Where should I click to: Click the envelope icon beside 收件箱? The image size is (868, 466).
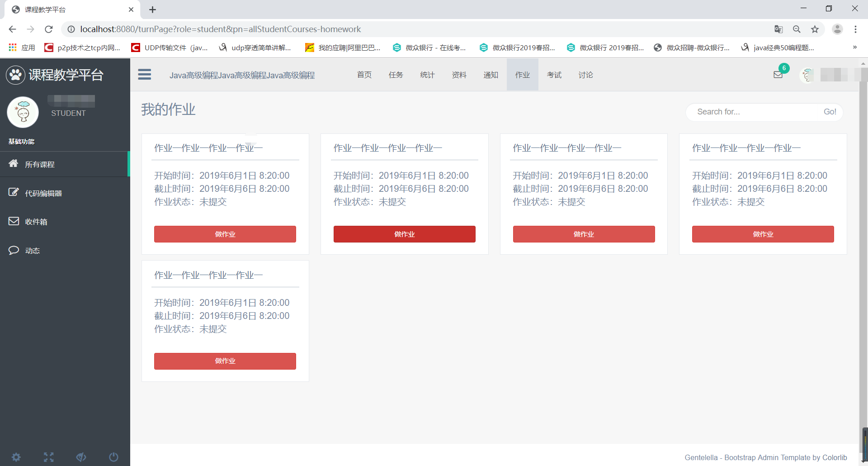(x=14, y=221)
